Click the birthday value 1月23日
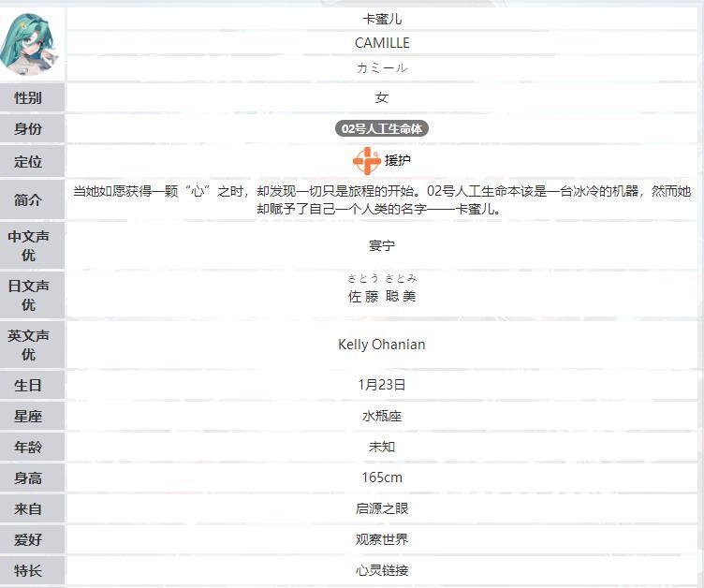Screen dimensions: 704x588 (382, 385)
